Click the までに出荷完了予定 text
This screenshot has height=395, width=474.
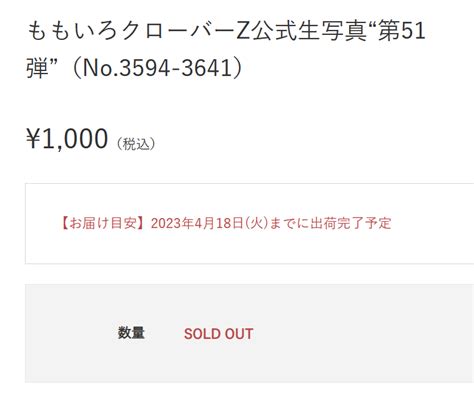click(x=330, y=223)
